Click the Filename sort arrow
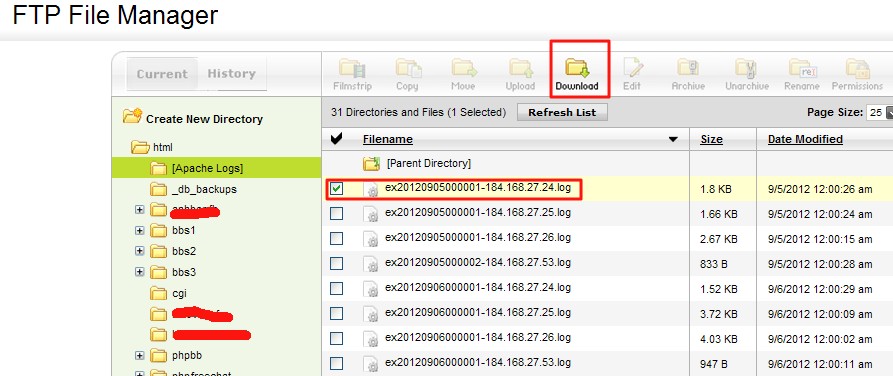Screen dimensions: 893x376 coord(673,140)
